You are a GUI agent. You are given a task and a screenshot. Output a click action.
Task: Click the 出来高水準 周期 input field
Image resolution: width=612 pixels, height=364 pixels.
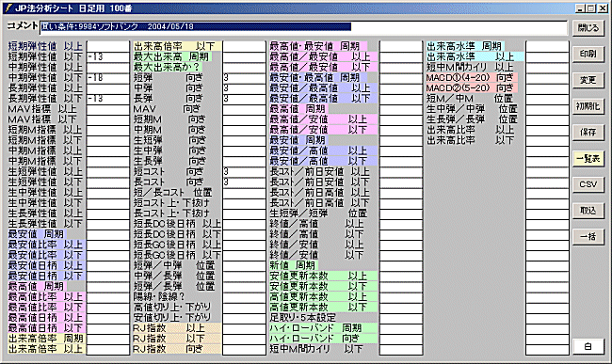[547, 46]
